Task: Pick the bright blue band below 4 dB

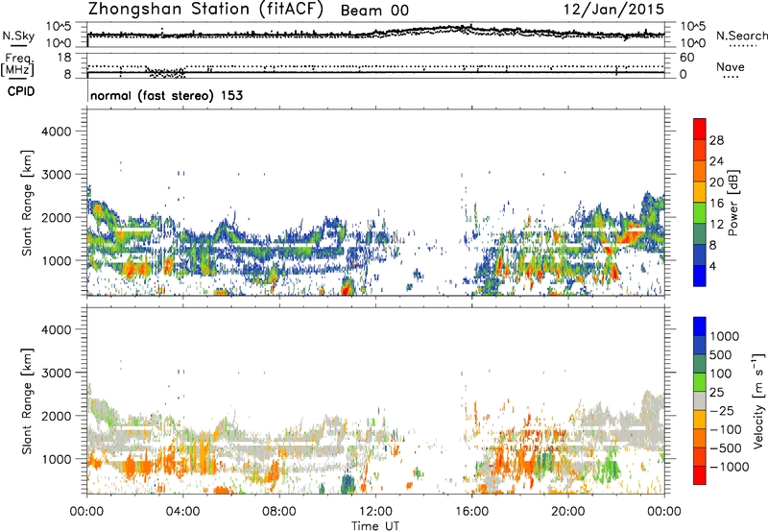Action: pos(700,277)
